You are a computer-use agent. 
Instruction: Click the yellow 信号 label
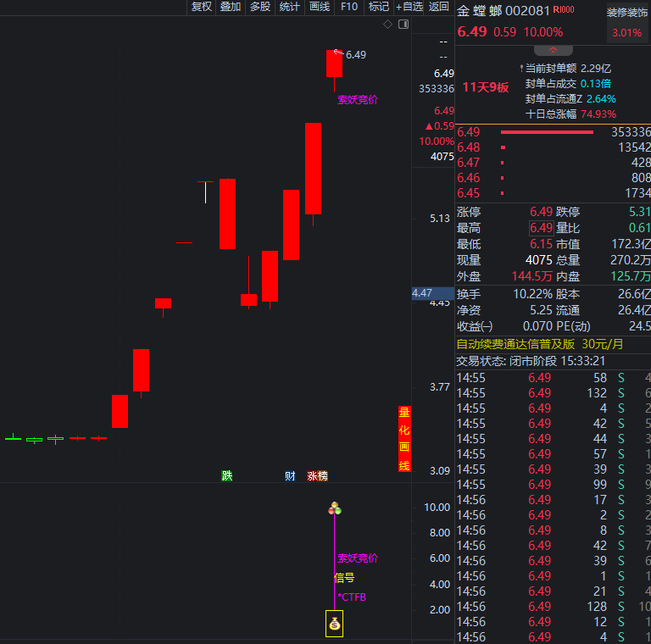pos(344,578)
